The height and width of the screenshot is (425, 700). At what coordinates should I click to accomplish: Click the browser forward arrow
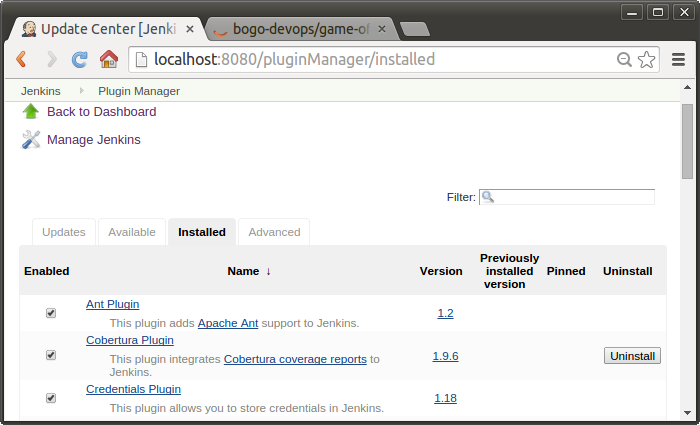(52, 59)
